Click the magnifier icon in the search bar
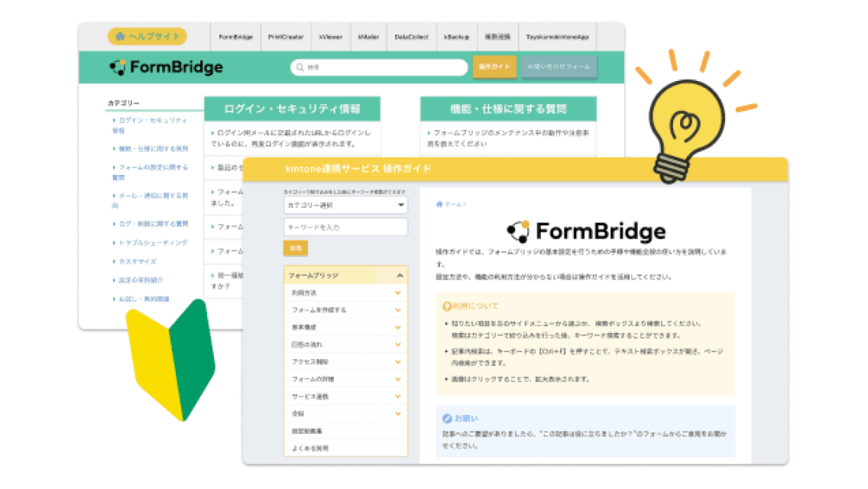Viewport: 868px width, 489px height. 300,67
